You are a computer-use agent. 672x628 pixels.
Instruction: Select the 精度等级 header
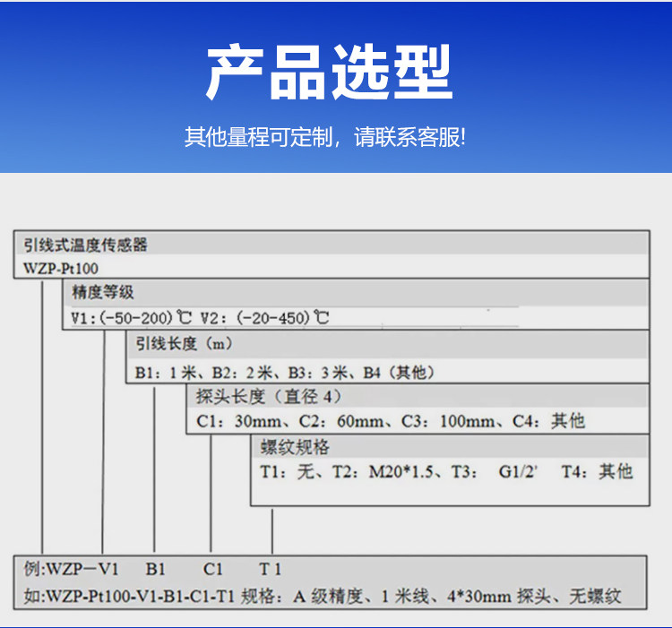click(x=103, y=293)
